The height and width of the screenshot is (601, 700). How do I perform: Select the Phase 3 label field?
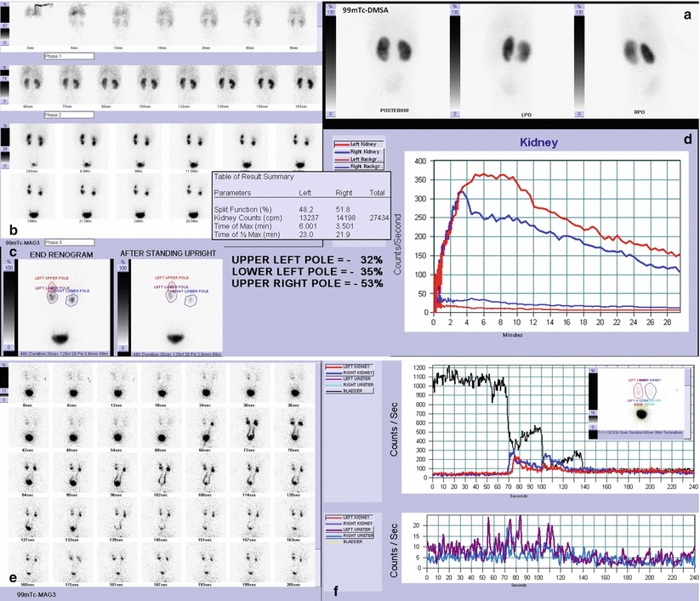click(x=68, y=241)
